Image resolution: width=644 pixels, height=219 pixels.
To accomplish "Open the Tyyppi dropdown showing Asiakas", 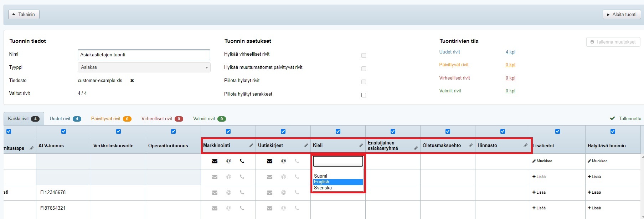I will pyautogui.click(x=144, y=67).
